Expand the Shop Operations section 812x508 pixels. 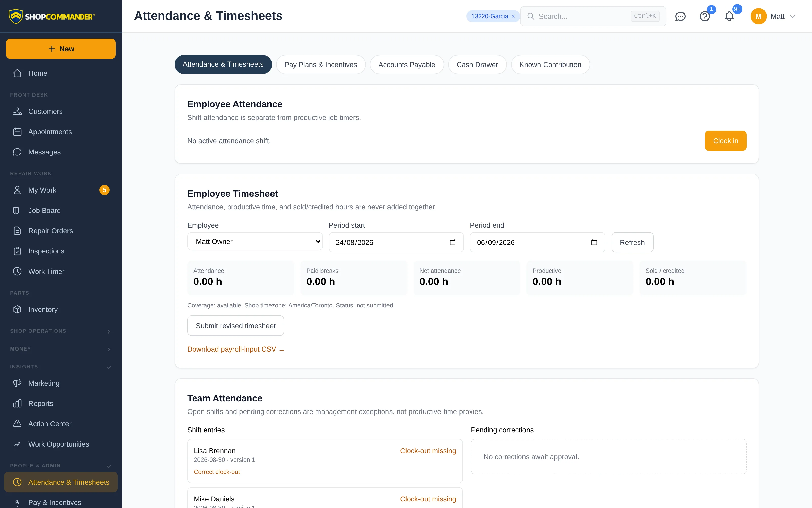(x=61, y=331)
